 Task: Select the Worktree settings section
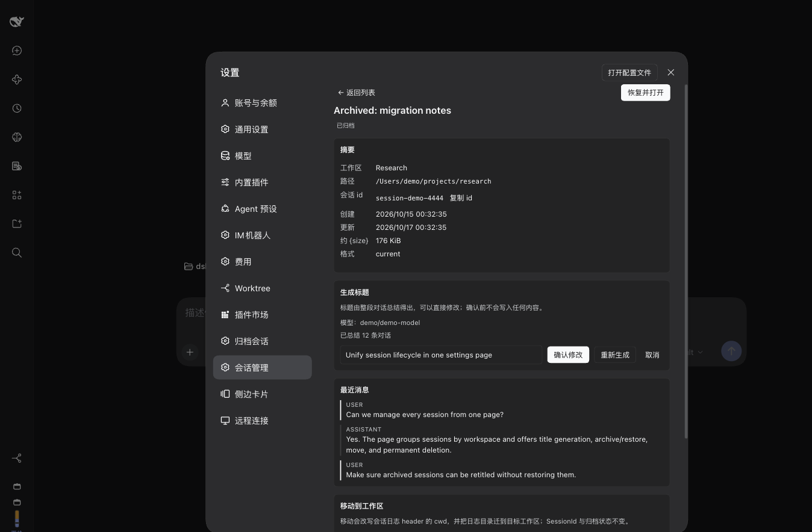[262, 288]
